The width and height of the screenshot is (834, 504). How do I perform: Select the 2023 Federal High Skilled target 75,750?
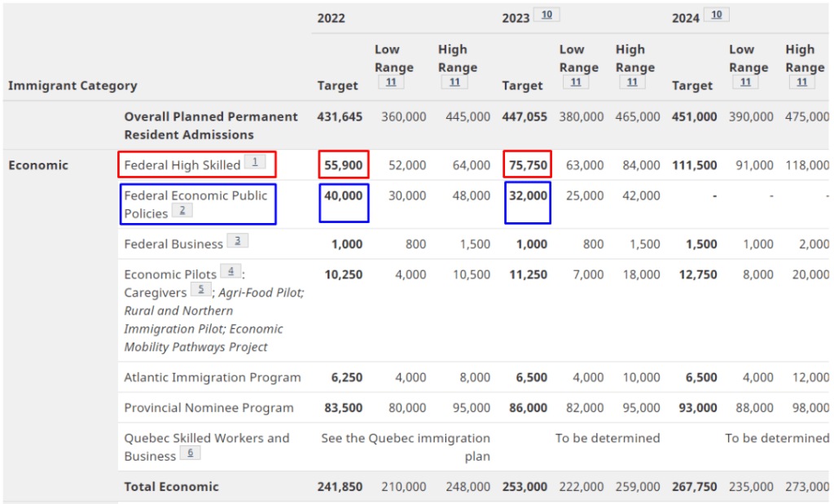tap(528, 165)
